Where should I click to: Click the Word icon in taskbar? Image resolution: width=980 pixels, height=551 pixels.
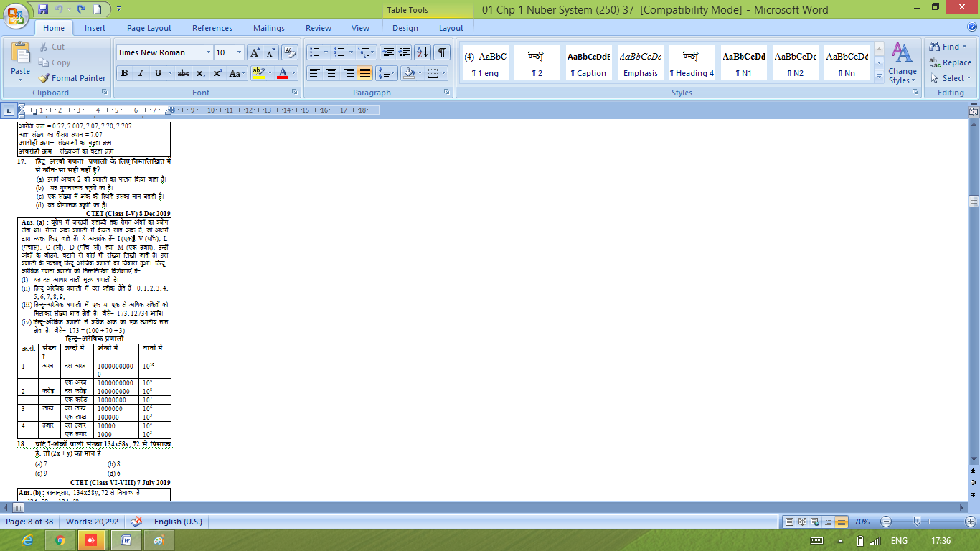[126, 540]
